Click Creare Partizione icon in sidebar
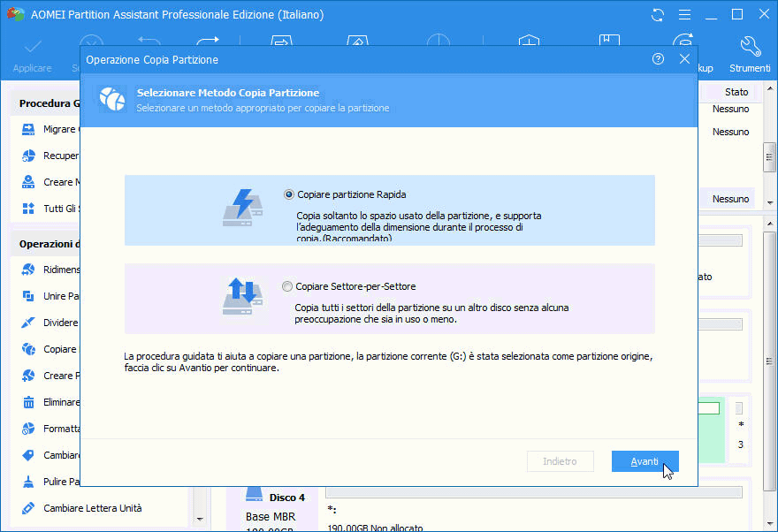 (x=28, y=376)
